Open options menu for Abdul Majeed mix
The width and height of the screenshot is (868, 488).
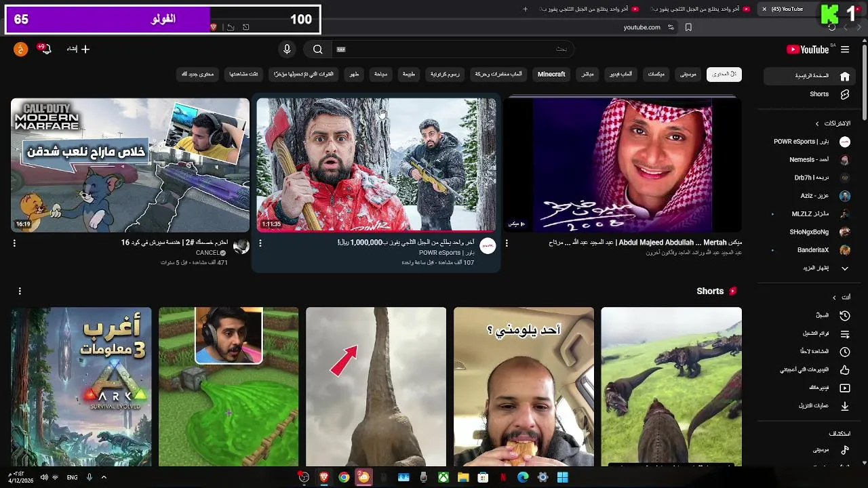click(x=507, y=243)
